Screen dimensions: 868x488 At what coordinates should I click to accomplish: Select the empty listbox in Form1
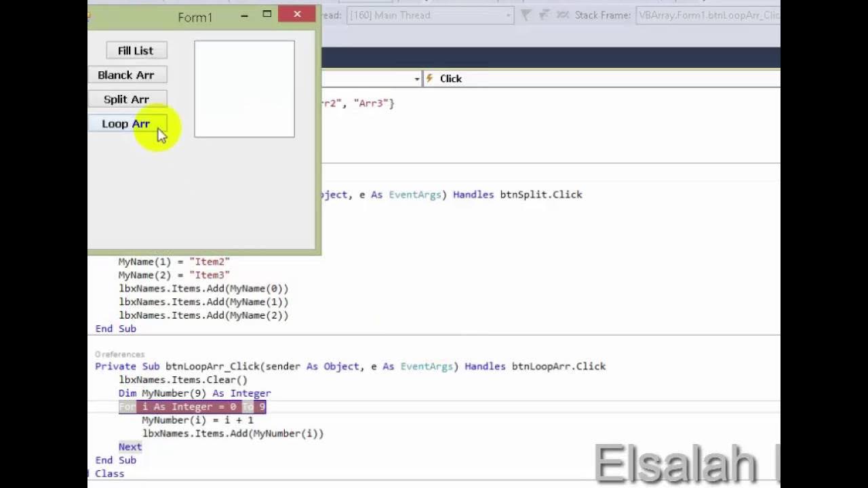click(244, 89)
